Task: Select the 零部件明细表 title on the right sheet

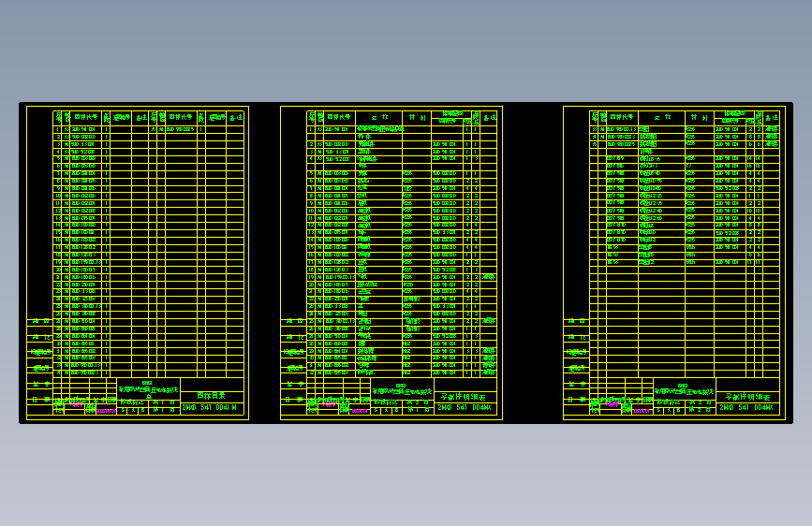Action: [747, 397]
